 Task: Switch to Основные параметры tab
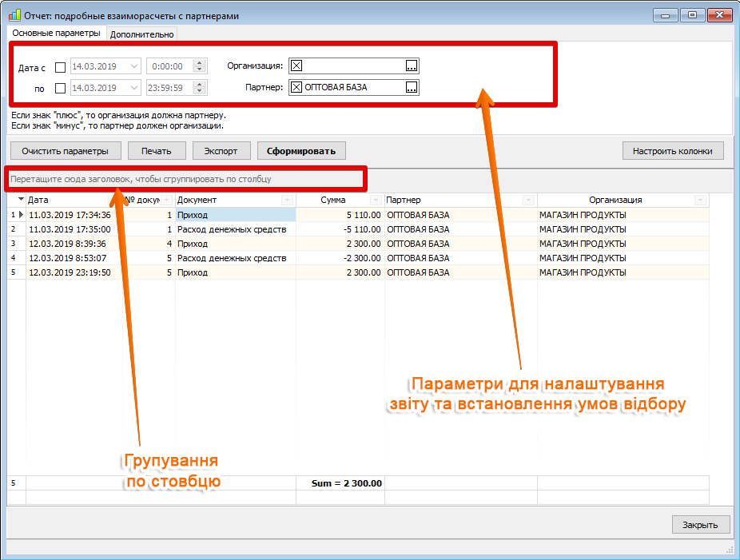56,33
